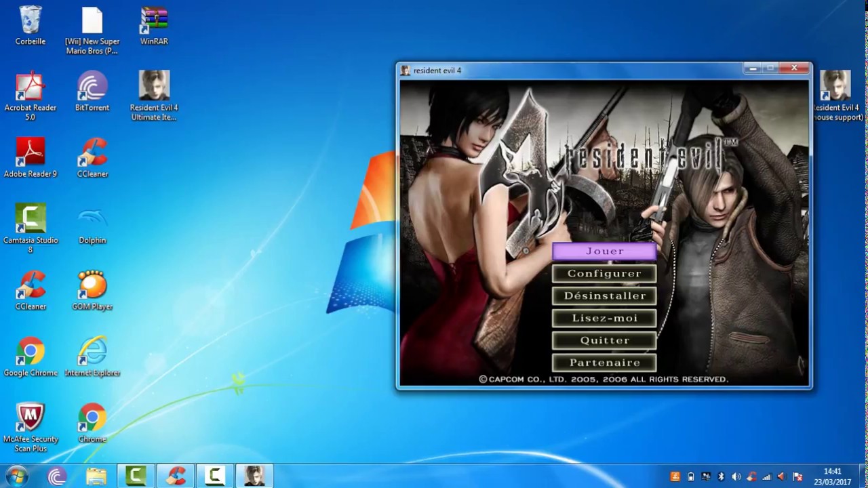Exit the launcher with Quitter
The image size is (868, 488).
[x=604, y=340]
